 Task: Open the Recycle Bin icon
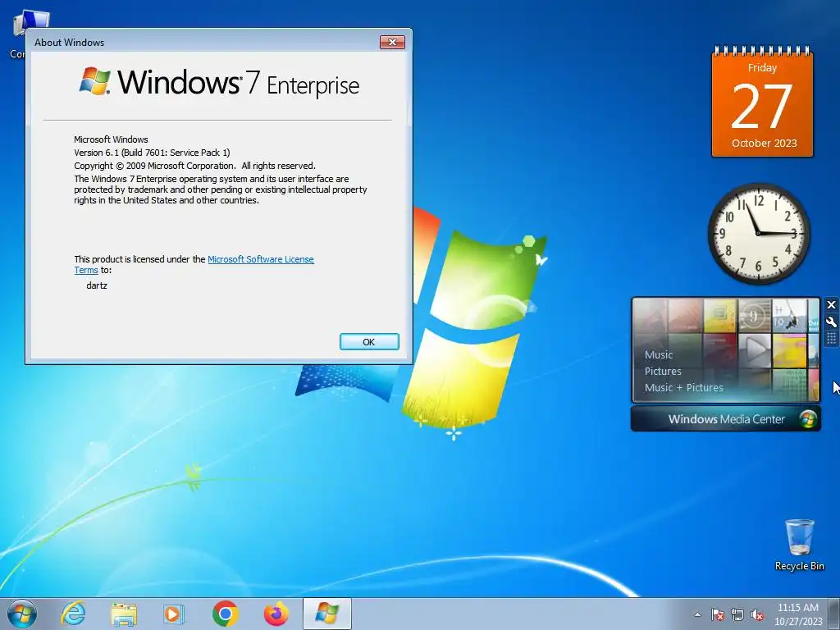tap(799, 545)
